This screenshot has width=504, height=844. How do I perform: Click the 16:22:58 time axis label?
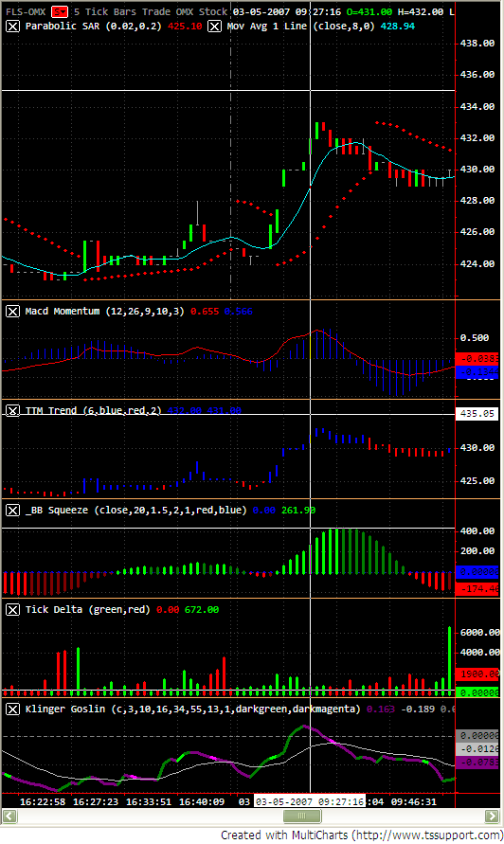click(43, 801)
